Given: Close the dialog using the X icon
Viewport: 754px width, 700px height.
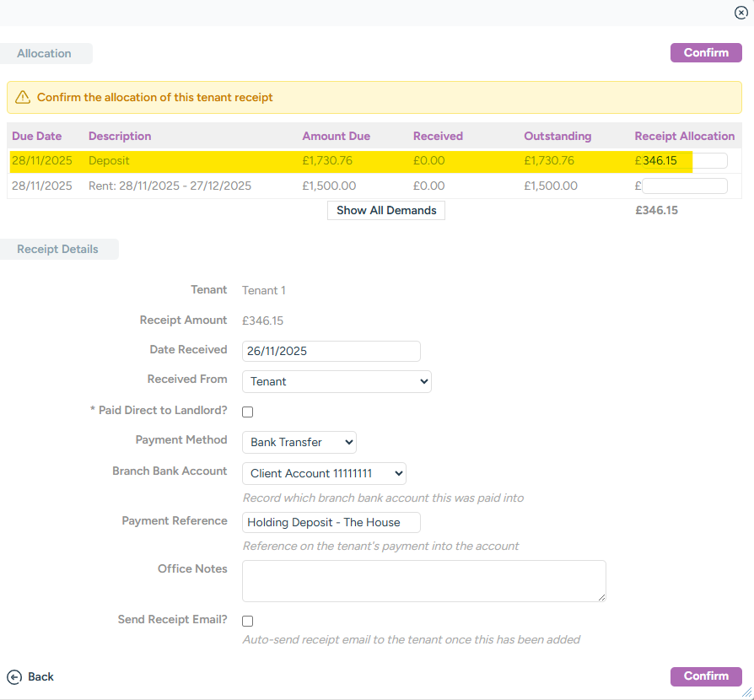Looking at the screenshot, I should [741, 13].
